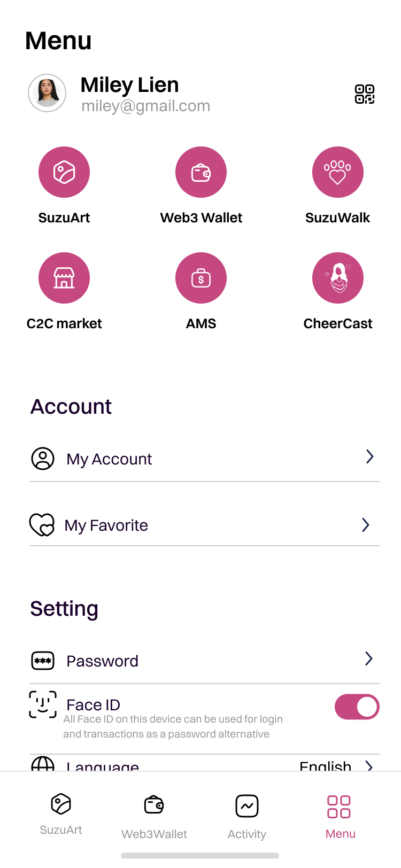Viewport: 401px width, 868px height.
Task: Select the AMS briefcase icon
Action: pyautogui.click(x=201, y=278)
